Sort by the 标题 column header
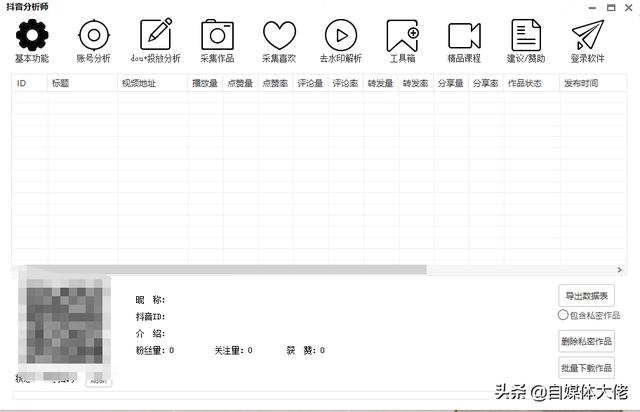 (83, 83)
